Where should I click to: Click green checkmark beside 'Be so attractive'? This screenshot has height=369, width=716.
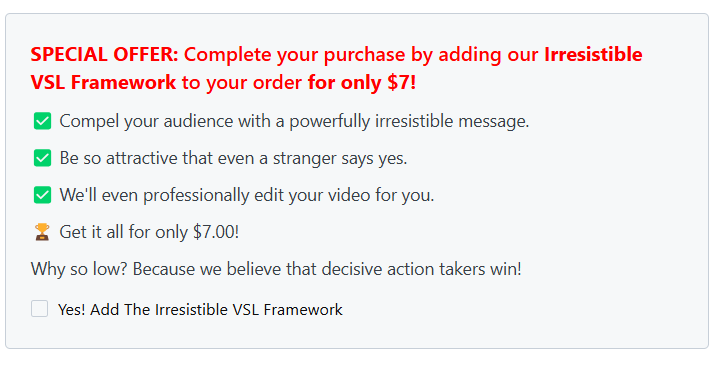(x=42, y=158)
